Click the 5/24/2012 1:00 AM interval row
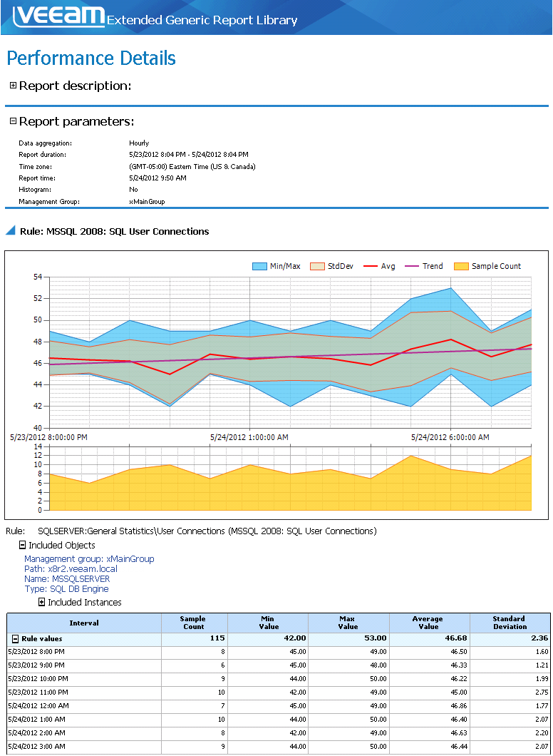 coord(278,720)
